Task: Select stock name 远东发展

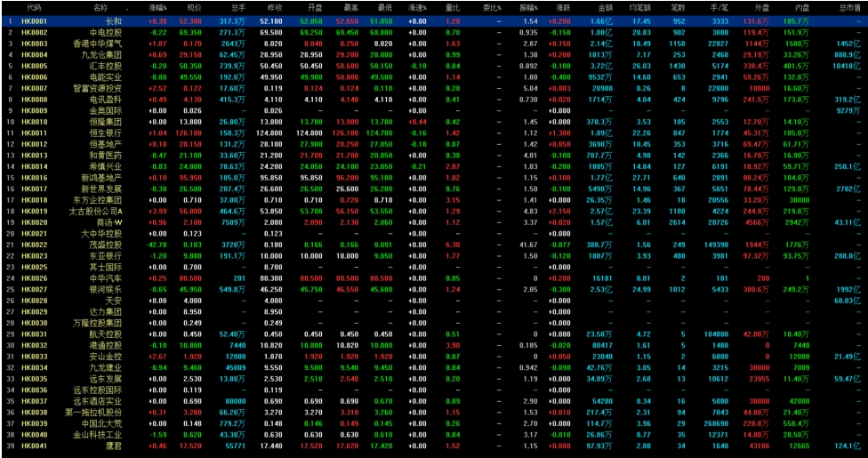Action: coord(106,379)
